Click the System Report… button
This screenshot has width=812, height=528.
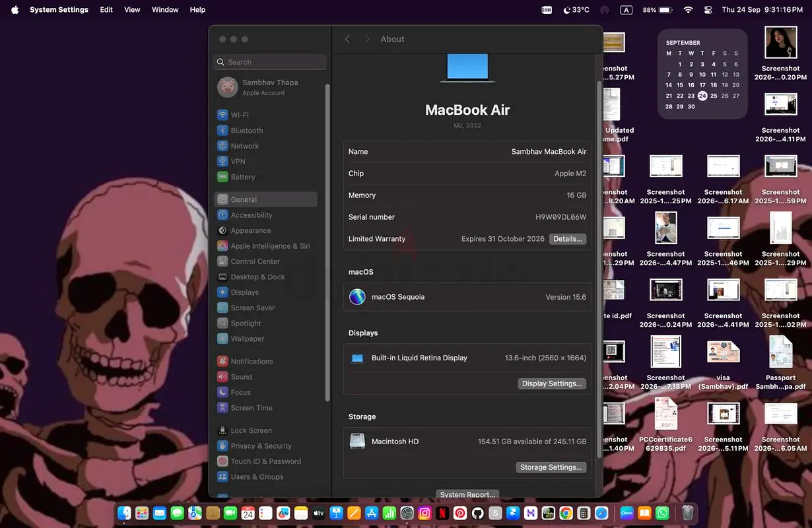[467, 494]
